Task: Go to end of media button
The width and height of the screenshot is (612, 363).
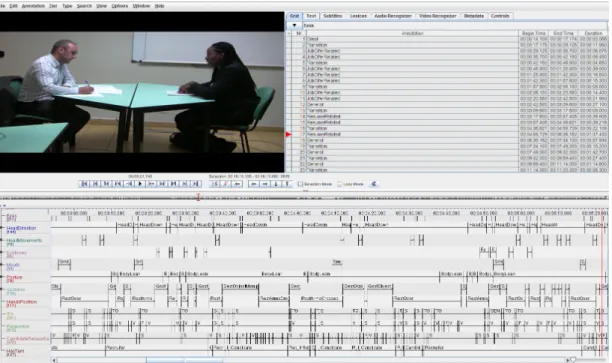Action: point(196,184)
